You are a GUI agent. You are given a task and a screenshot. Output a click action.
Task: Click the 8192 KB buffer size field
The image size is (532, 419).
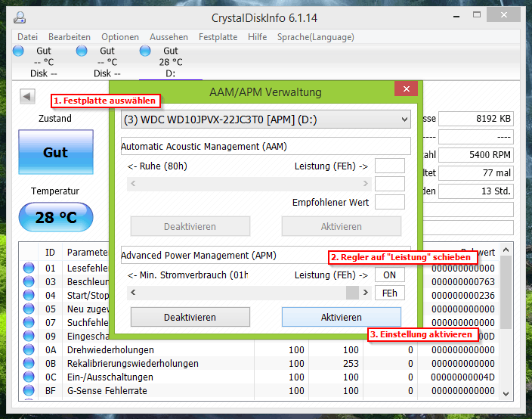point(476,119)
